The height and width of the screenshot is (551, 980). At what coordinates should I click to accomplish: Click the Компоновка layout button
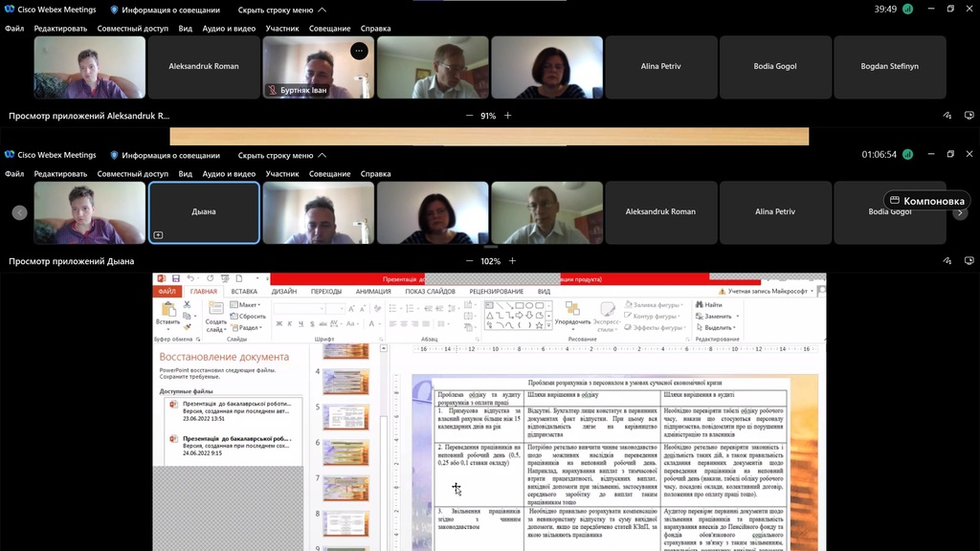[926, 201]
